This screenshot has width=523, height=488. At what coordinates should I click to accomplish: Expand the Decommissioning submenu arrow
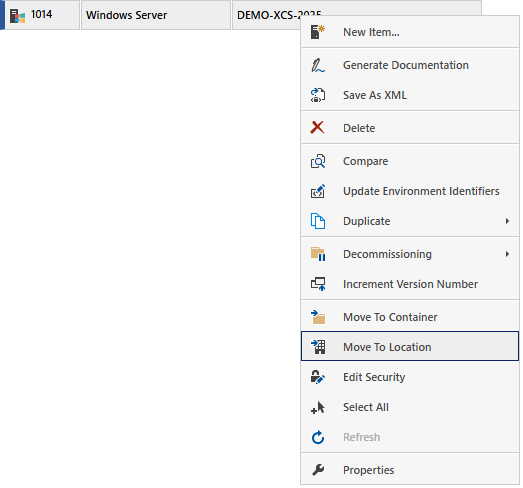pos(507,254)
